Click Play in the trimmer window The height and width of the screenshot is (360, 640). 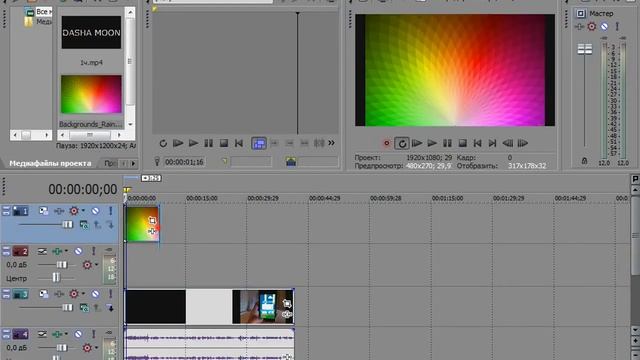193,143
